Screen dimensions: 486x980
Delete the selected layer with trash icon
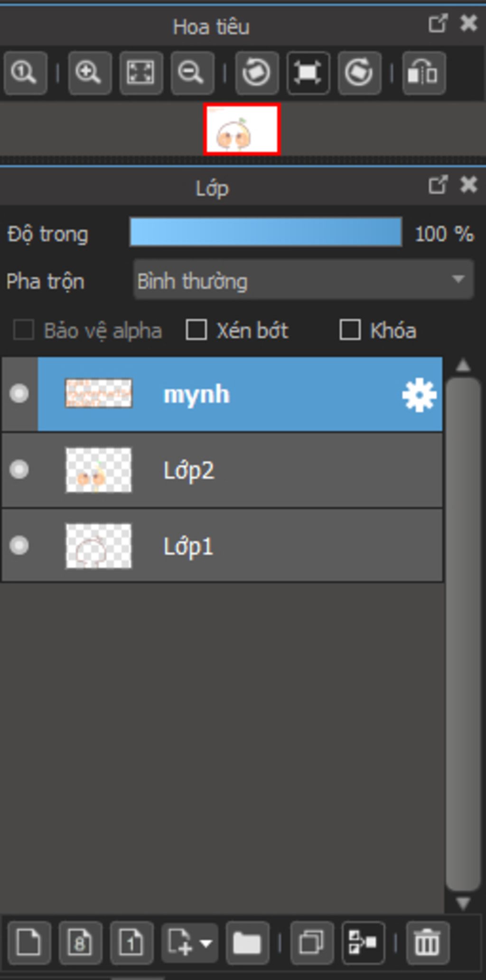427,943
